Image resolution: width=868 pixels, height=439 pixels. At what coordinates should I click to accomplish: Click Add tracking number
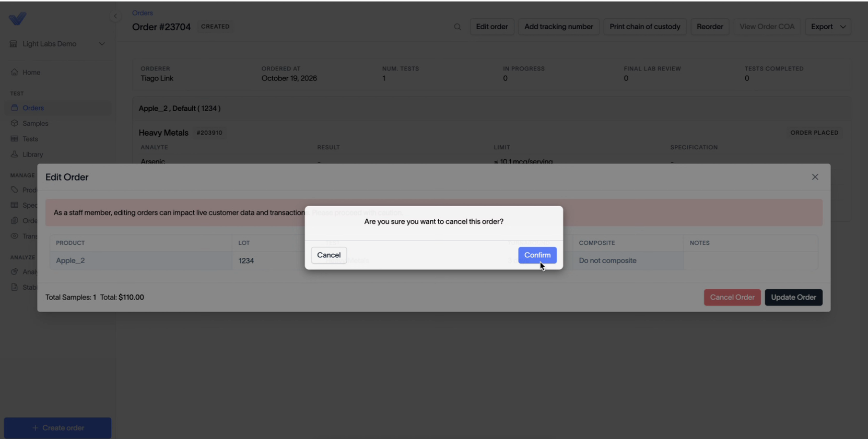(558, 27)
